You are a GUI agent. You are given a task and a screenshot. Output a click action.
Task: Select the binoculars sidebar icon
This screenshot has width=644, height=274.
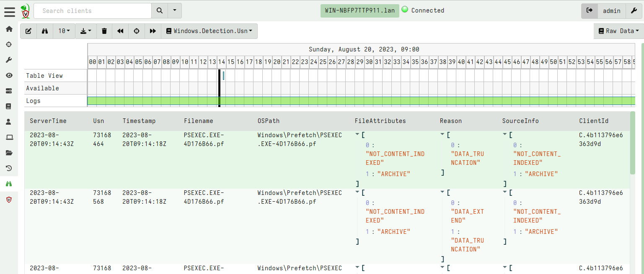click(9, 184)
